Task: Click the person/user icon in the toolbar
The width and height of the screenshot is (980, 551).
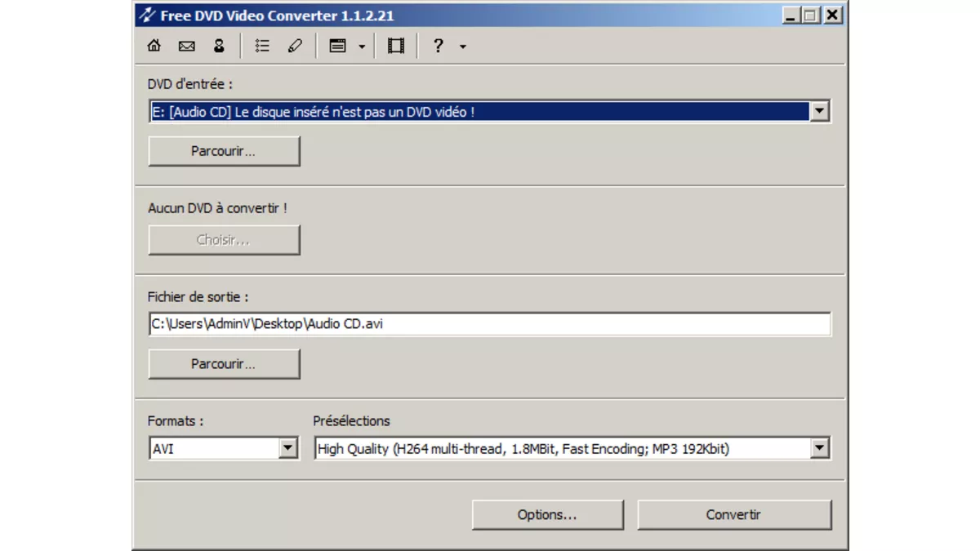Action: click(x=219, y=47)
